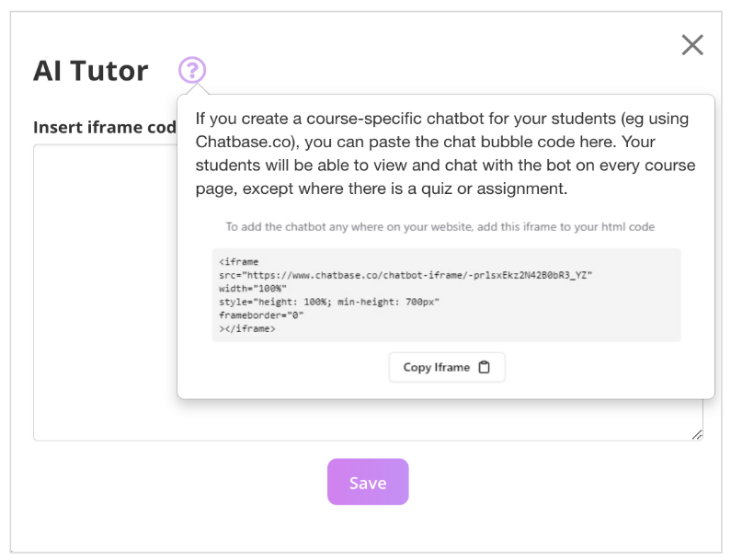Click the purple question mark help icon

coord(192,70)
